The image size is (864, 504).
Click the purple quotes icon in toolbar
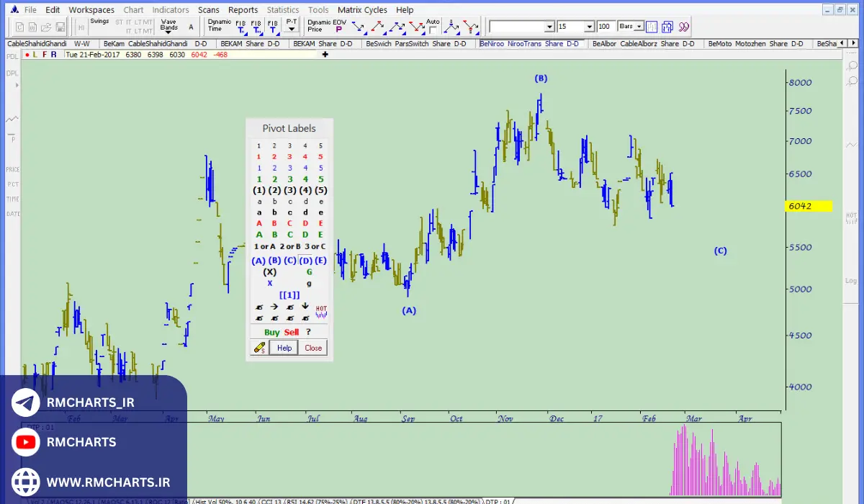pos(683,27)
